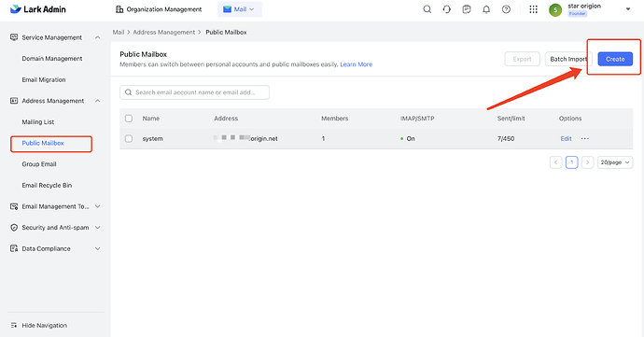Click the Address Management breadcrumb link
This screenshot has width=644, height=337.
pyautogui.click(x=164, y=32)
